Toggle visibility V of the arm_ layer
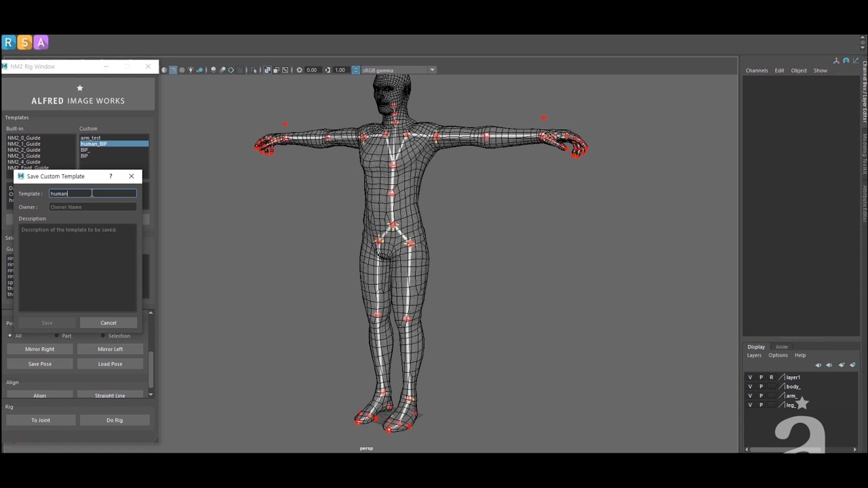 750,396
